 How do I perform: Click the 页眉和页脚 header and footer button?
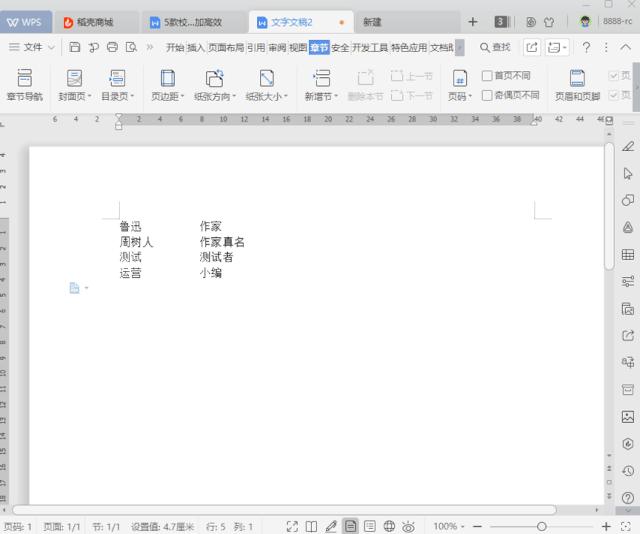pos(577,85)
